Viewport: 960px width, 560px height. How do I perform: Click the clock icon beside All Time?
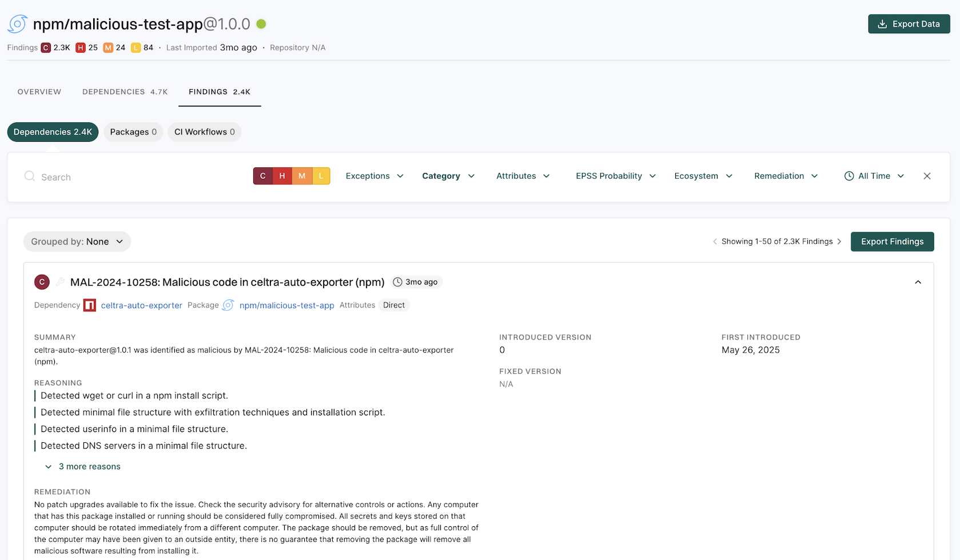849,176
